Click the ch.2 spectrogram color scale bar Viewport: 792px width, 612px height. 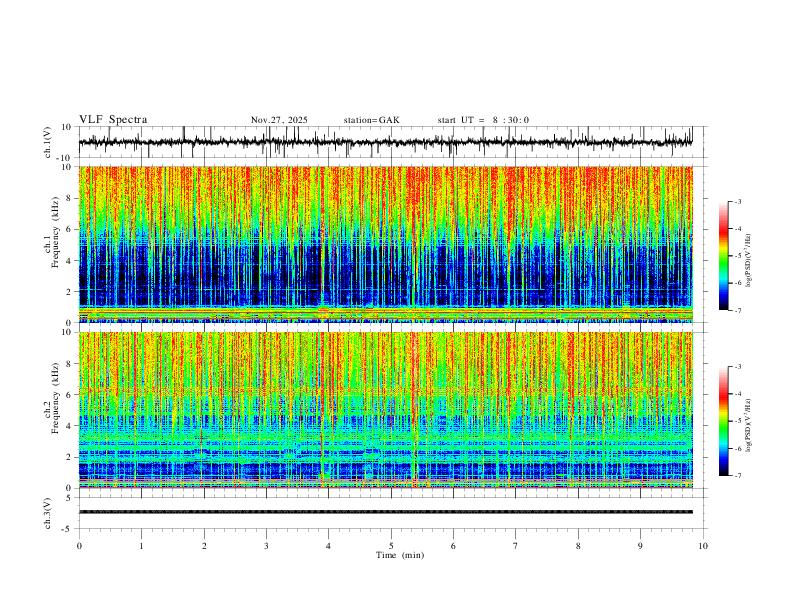[723, 421]
